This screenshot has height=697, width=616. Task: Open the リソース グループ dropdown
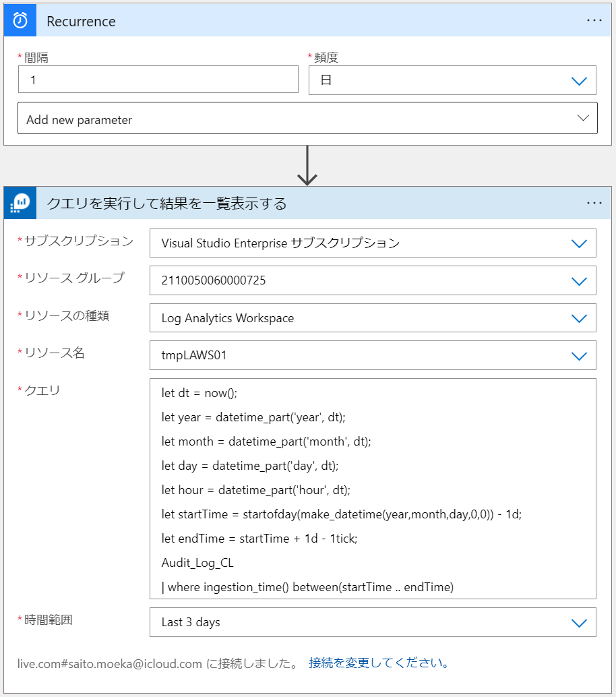(373, 280)
